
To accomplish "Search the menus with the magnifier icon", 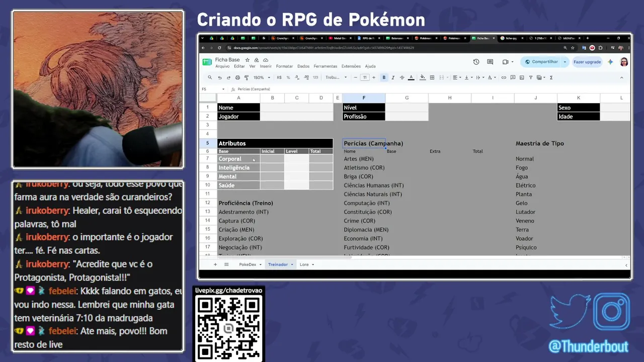I will click(210, 77).
